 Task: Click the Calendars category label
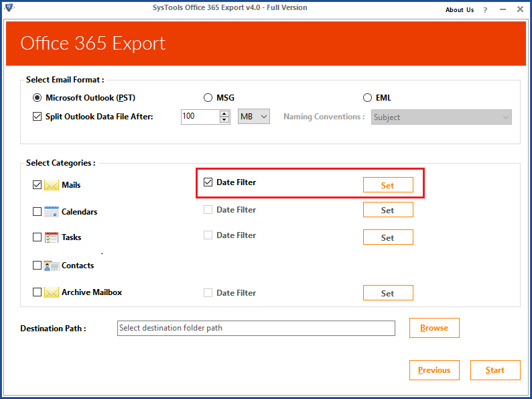click(x=79, y=211)
